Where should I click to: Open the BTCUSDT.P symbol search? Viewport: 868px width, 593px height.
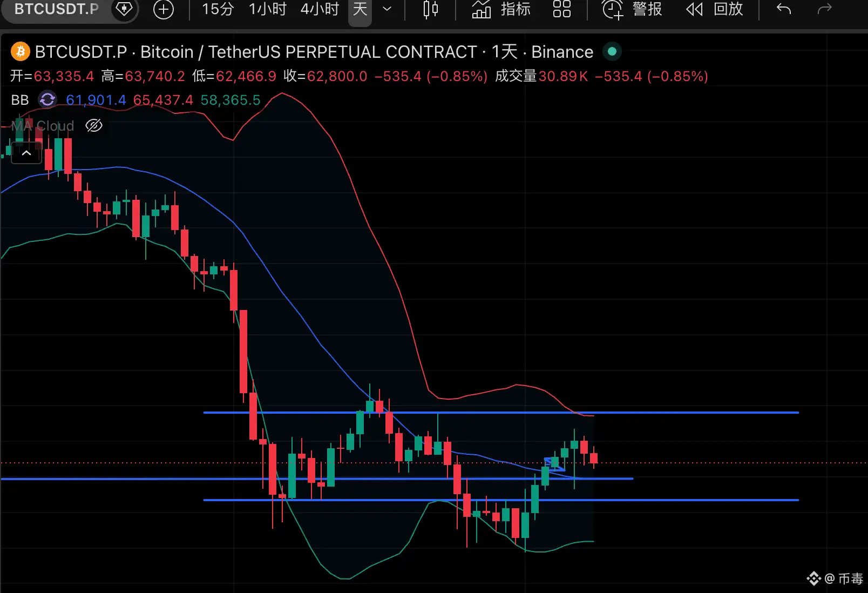pos(56,9)
